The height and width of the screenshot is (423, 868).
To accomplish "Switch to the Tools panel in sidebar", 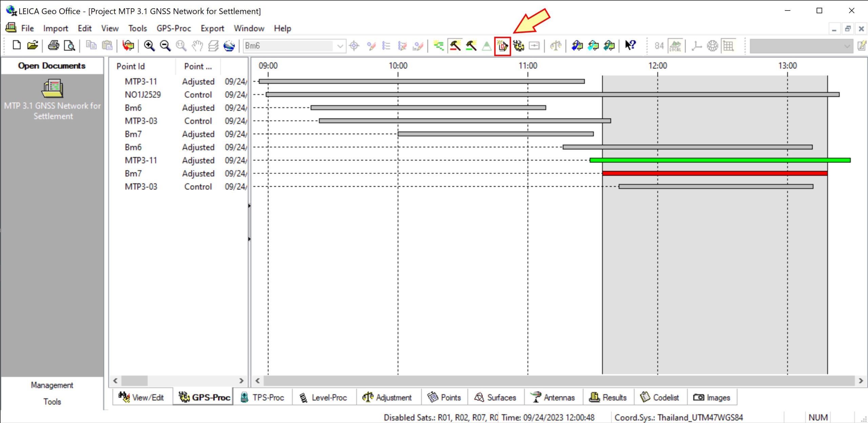I will point(52,402).
